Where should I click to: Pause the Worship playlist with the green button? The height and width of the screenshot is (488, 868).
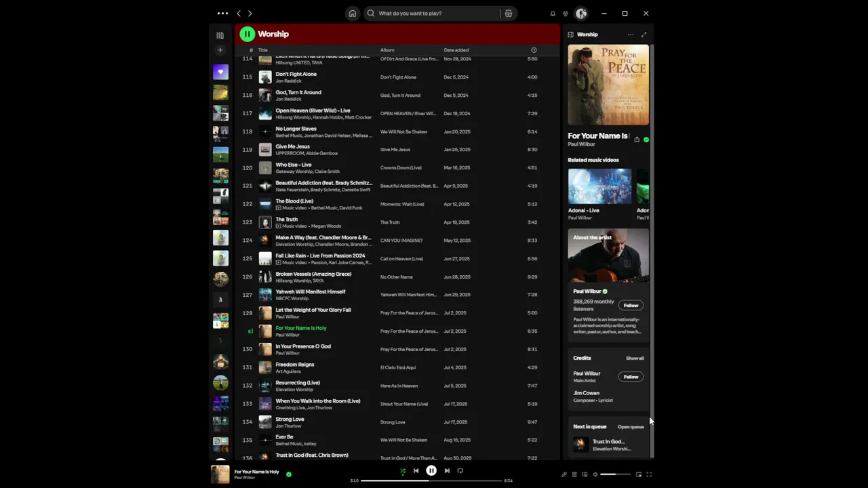click(247, 34)
